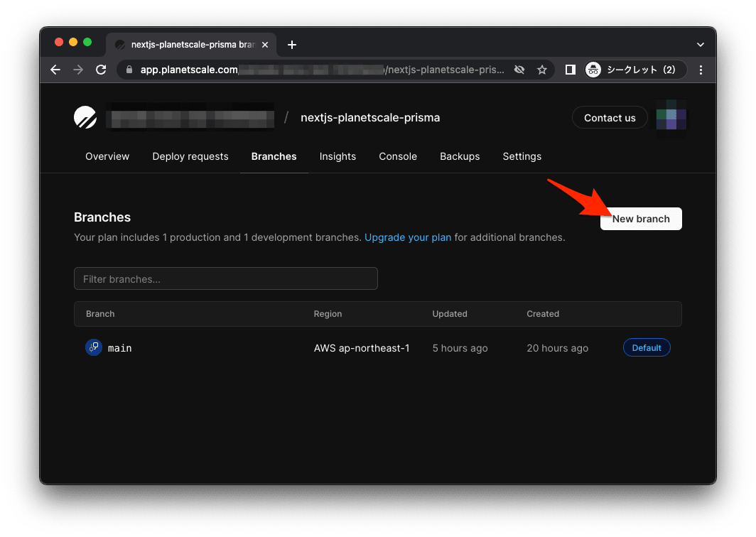This screenshot has width=756, height=537.
Task: Click the crossed-out eye icon in the address bar
Action: [519, 70]
